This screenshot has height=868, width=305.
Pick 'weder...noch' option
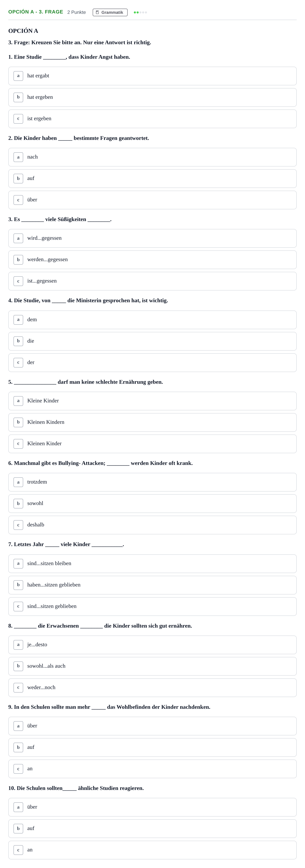152,688
